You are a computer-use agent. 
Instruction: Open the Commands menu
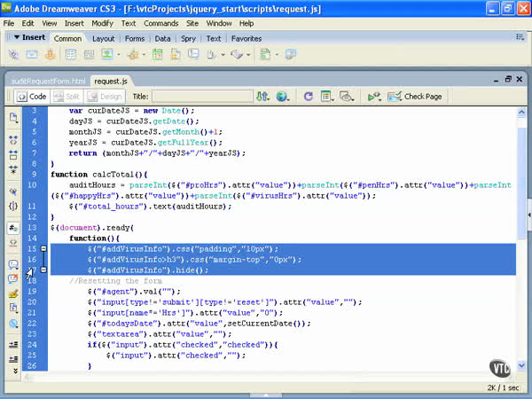coord(160,22)
